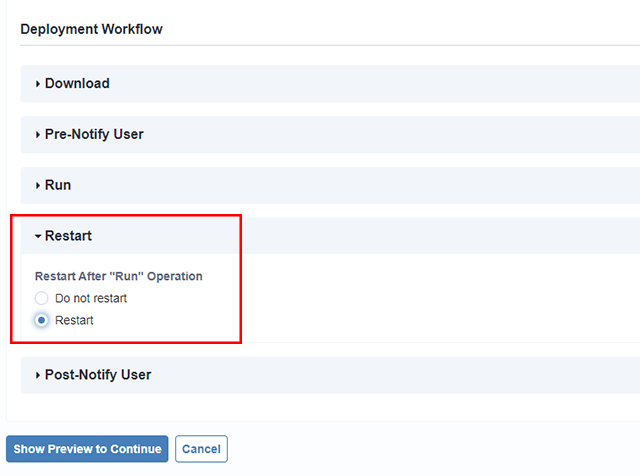Expand the Download section
This screenshot has height=476, width=640.
pos(77,84)
